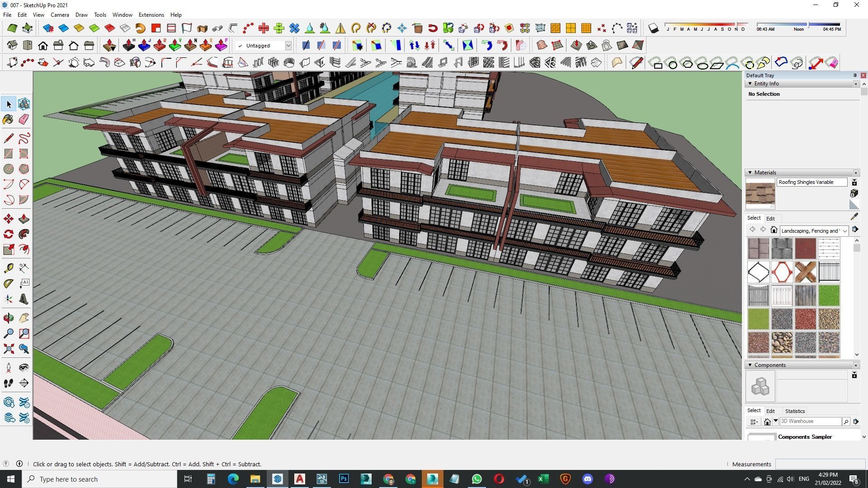
Task: Open the Camera menu
Action: pos(60,15)
